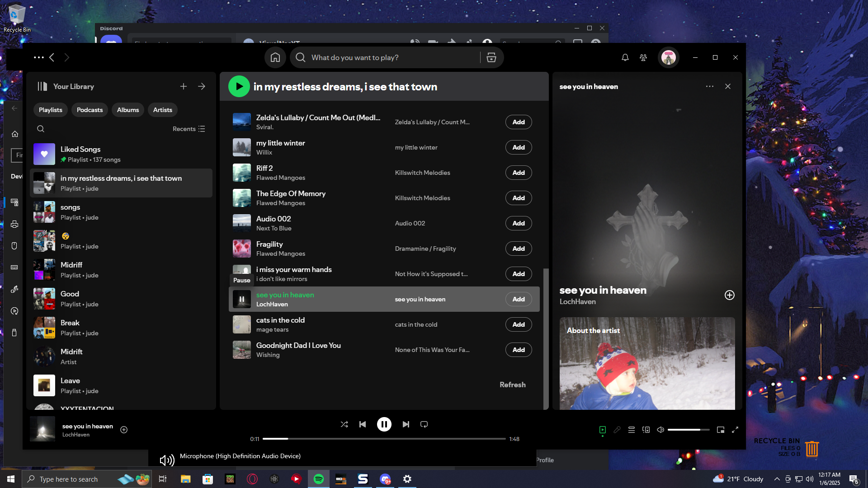Select the Podcasts filter chip

(x=90, y=110)
